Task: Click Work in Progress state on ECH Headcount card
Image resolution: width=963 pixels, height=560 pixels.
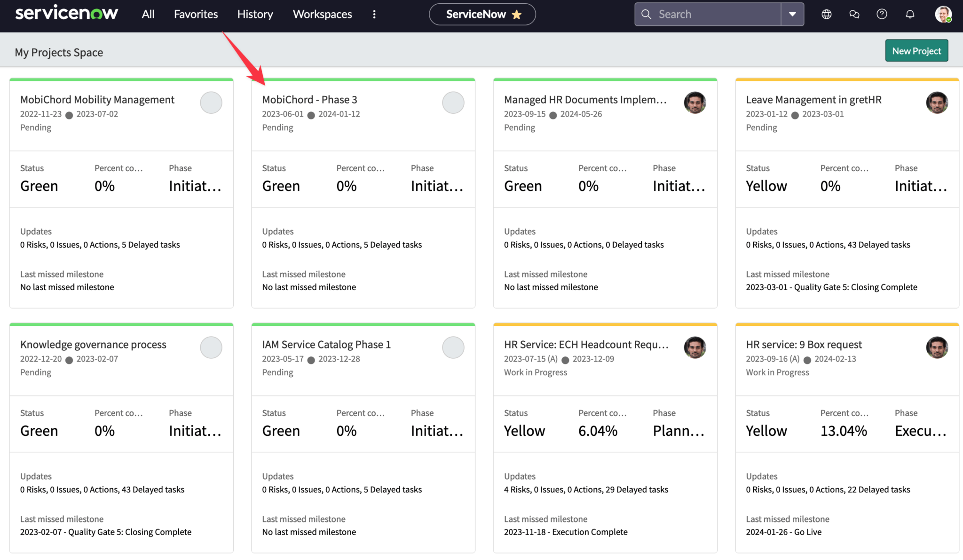Action: click(x=536, y=372)
